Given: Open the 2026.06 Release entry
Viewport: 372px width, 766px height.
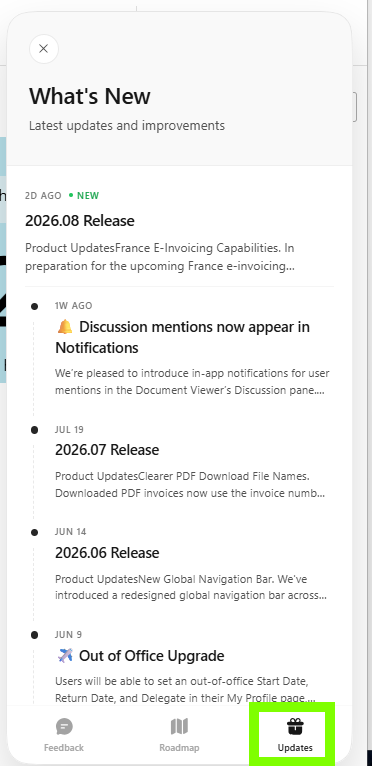Looking at the screenshot, I should (107, 553).
